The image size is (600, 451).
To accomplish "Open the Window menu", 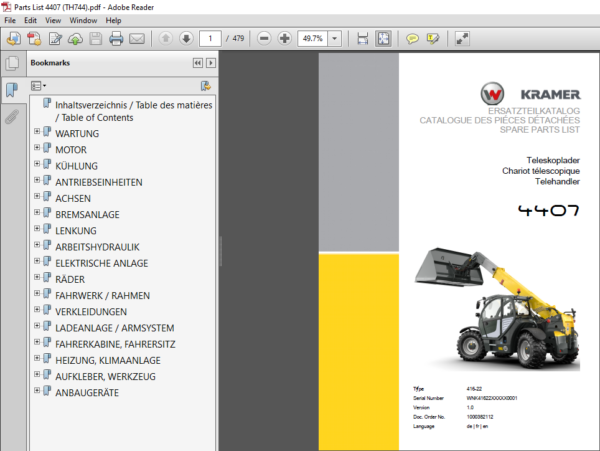I will pos(83,20).
